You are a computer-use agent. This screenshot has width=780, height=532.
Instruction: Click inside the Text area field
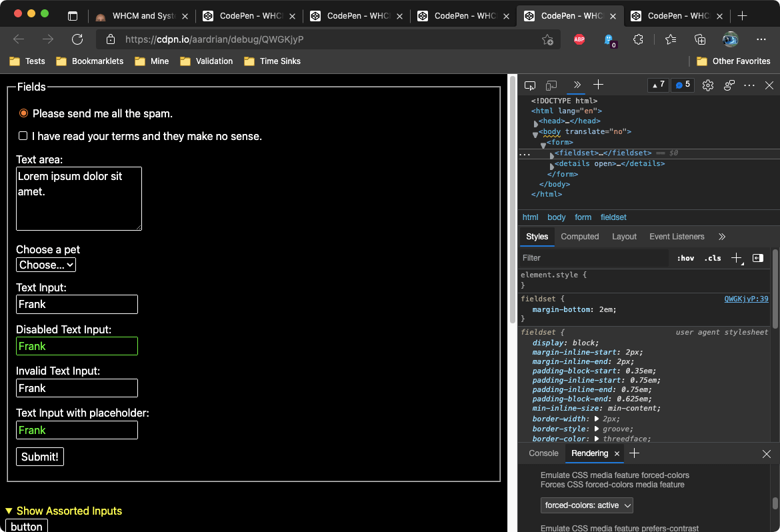[79, 199]
